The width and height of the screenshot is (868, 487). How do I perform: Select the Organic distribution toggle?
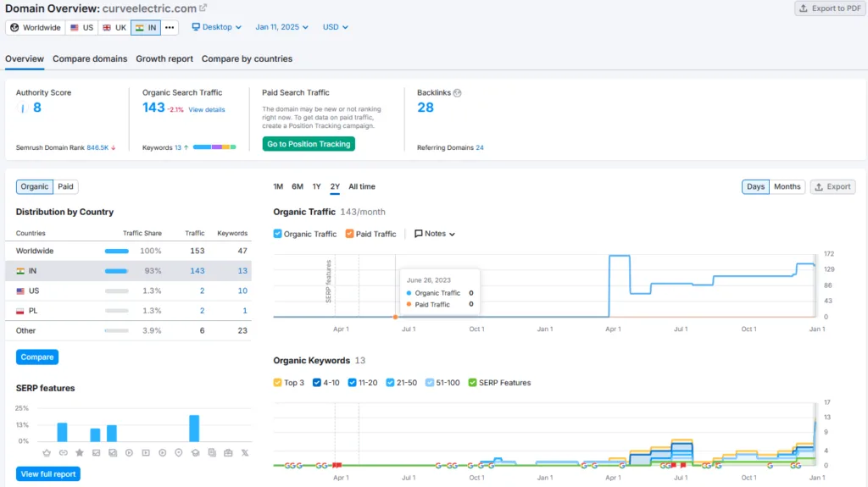coord(34,186)
